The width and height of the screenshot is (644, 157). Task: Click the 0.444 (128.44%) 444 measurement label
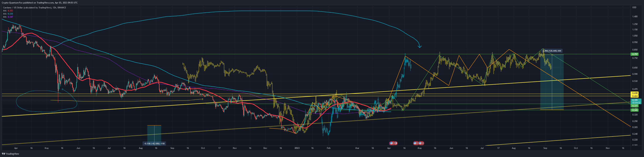click(x=552, y=51)
